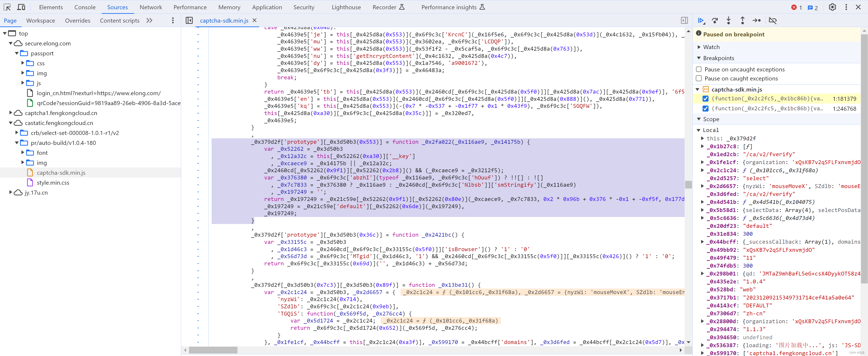
Task: Toggle the file navigator sidebar icon
Action: tap(189, 21)
